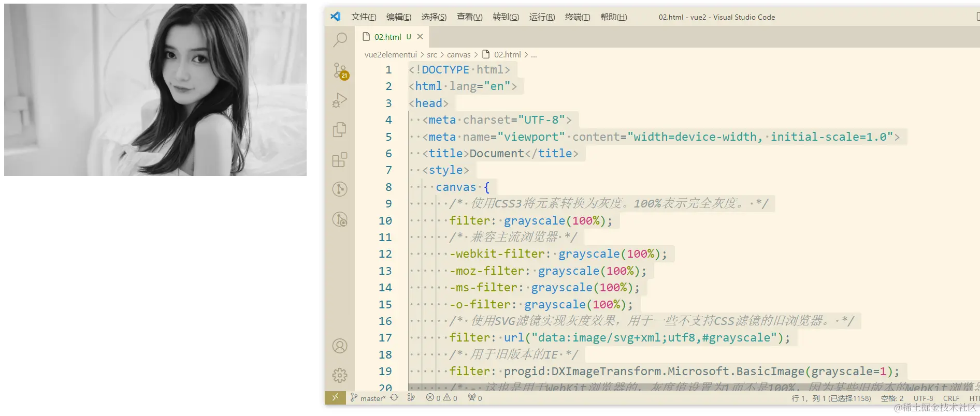Image resolution: width=980 pixels, height=416 pixels.
Task: Click the ports forwarded broadcast icon
Action: point(475,398)
